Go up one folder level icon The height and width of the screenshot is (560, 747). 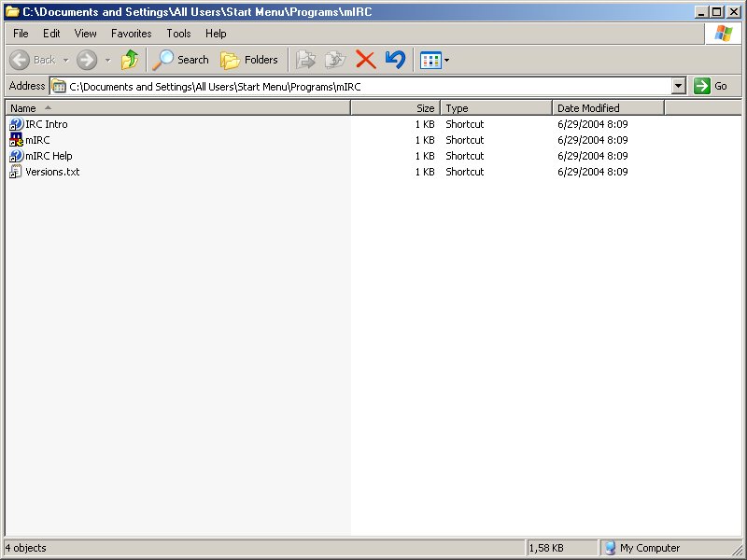[x=130, y=60]
